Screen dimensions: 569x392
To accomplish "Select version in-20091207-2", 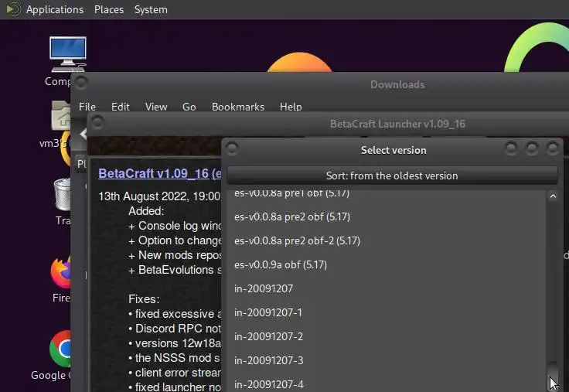I will [386, 336].
